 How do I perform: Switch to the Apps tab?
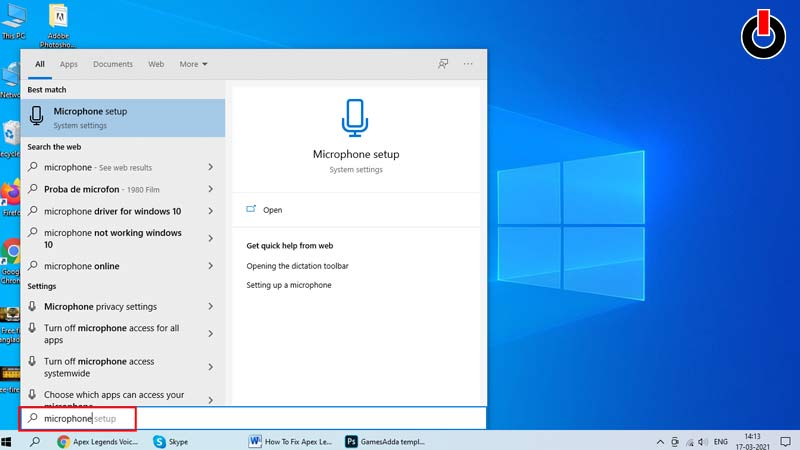68,64
